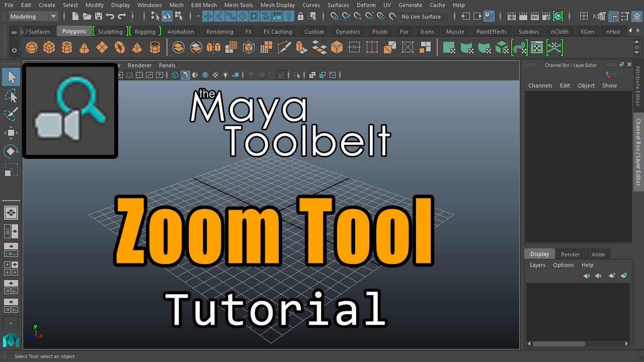Click the shelf settings gear icon

[x=14, y=50]
